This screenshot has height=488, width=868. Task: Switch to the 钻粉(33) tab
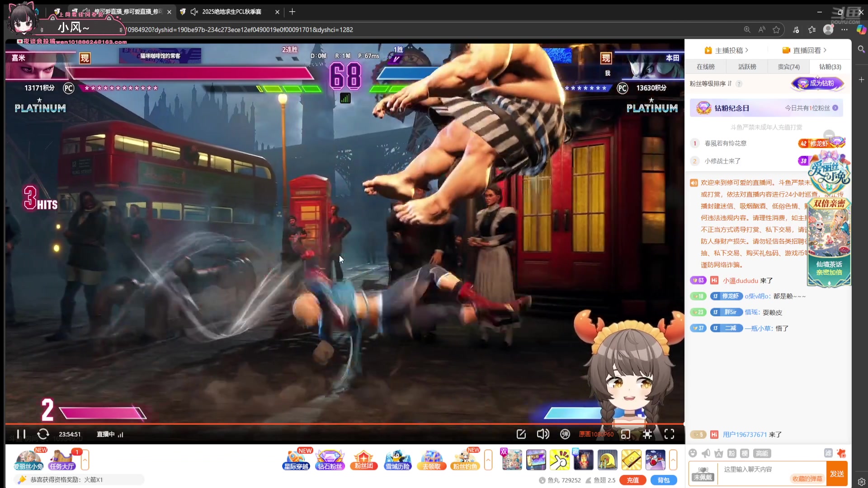coord(830,67)
